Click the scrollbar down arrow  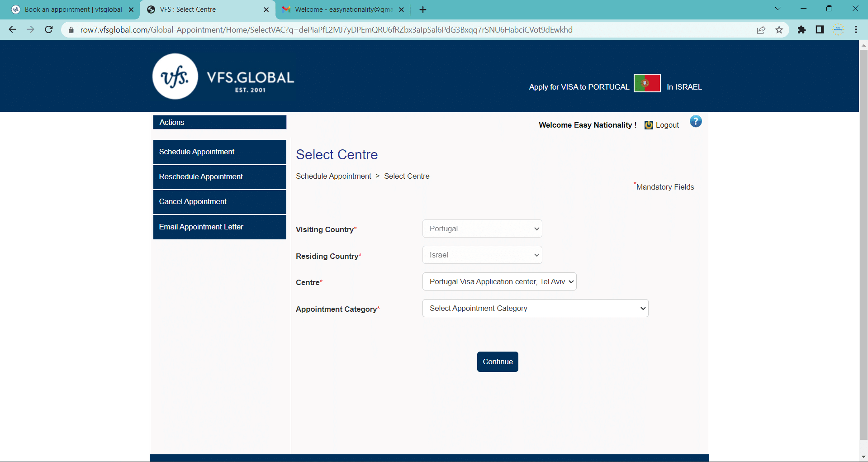(x=863, y=457)
